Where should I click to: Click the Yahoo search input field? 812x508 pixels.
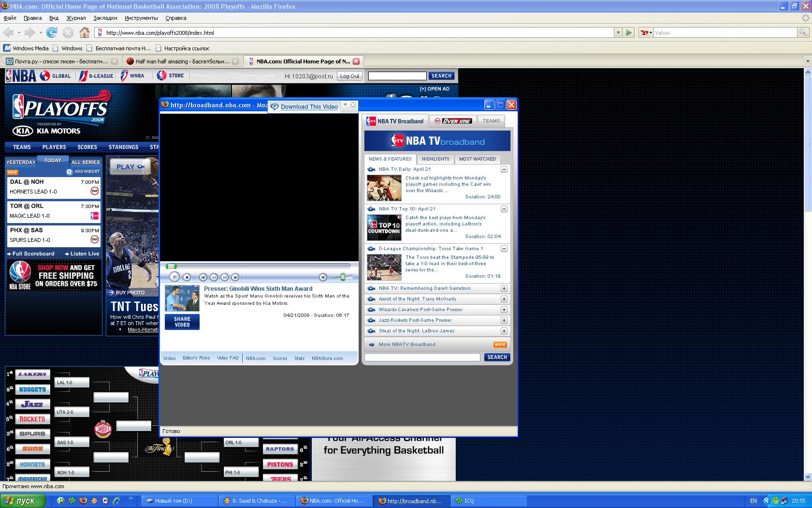tap(725, 32)
